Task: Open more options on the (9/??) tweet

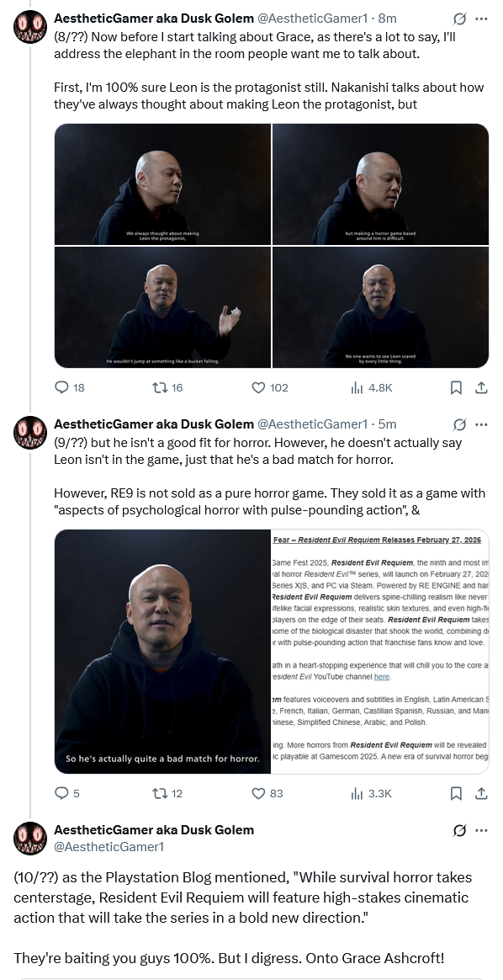Action: 481,424
